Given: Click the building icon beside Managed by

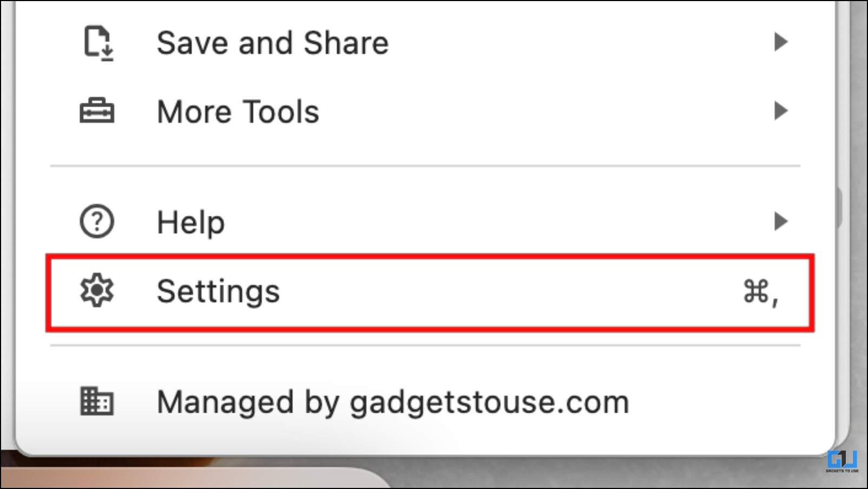Looking at the screenshot, I should [x=97, y=401].
